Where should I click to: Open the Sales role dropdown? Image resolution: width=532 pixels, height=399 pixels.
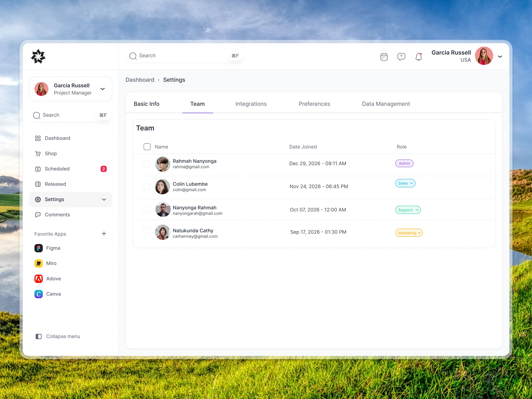click(405, 183)
